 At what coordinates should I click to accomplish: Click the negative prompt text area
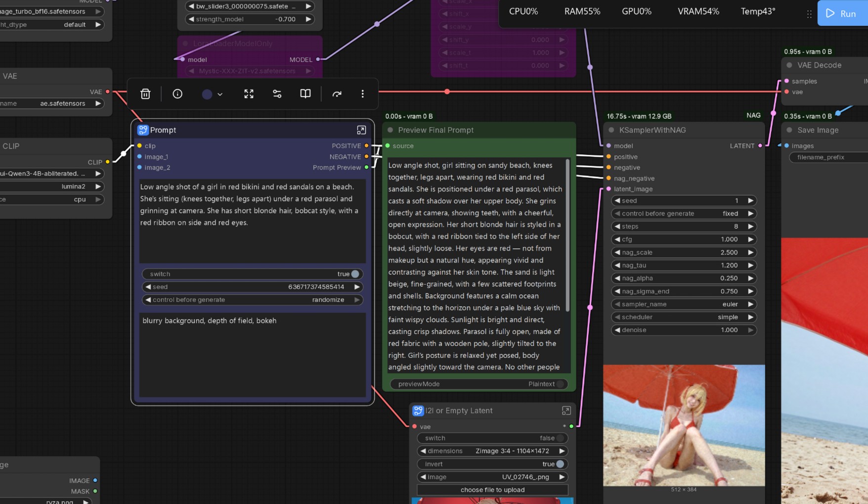[x=253, y=355]
